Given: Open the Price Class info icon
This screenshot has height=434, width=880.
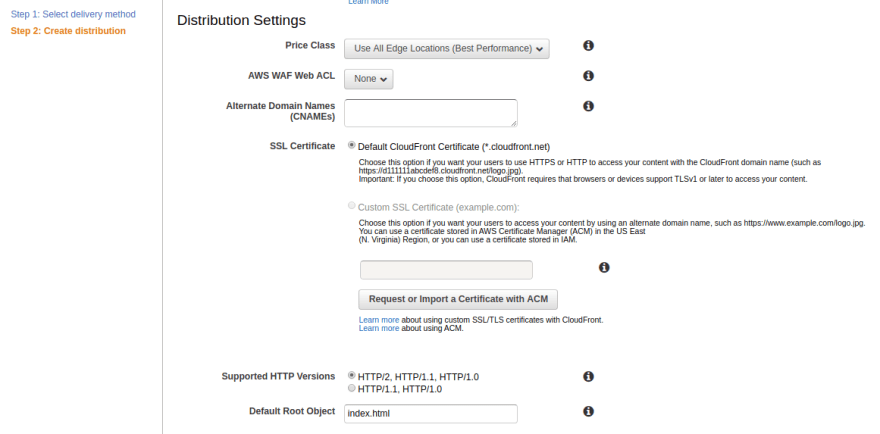Looking at the screenshot, I should 588,45.
